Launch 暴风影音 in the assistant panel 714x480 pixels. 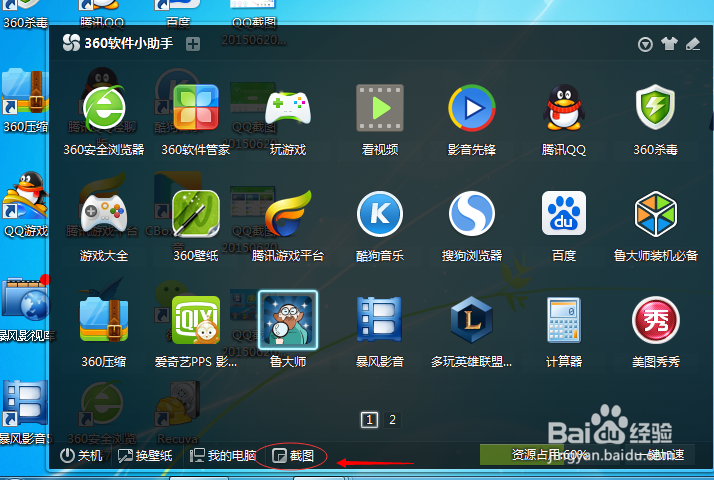(x=380, y=320)
